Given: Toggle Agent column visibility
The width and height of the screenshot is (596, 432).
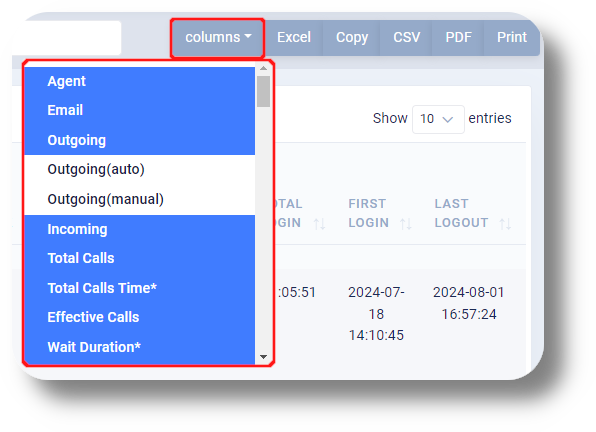Looking at the screenshot, I should click(x=139, y=81).
